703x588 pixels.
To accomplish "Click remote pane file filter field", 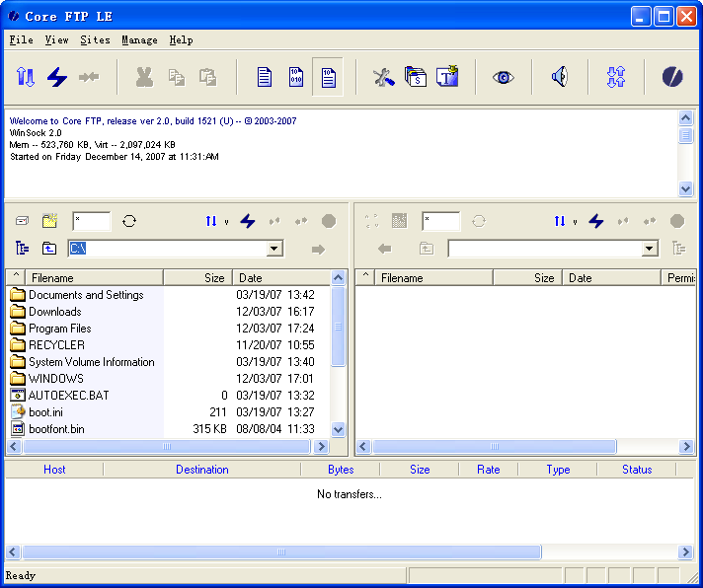I will 440,221.
